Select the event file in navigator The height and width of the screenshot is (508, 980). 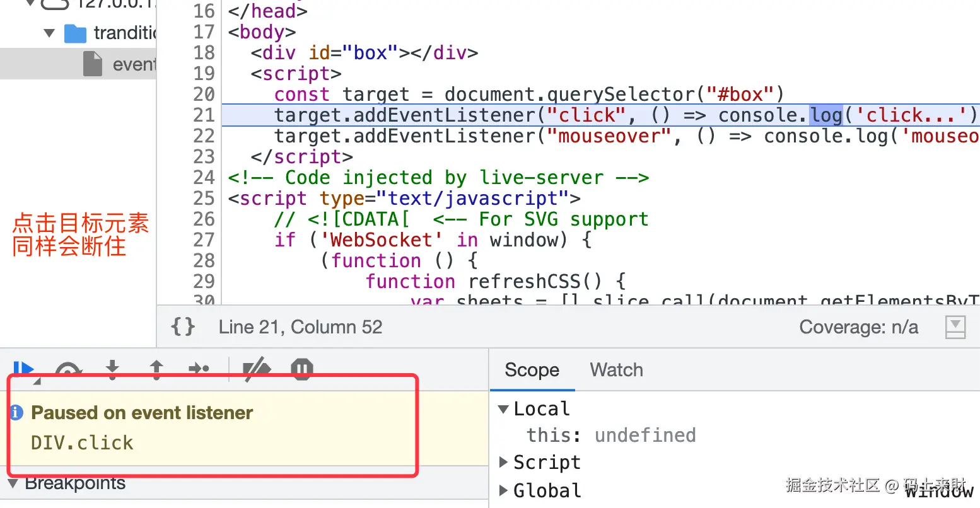point(78,64)
